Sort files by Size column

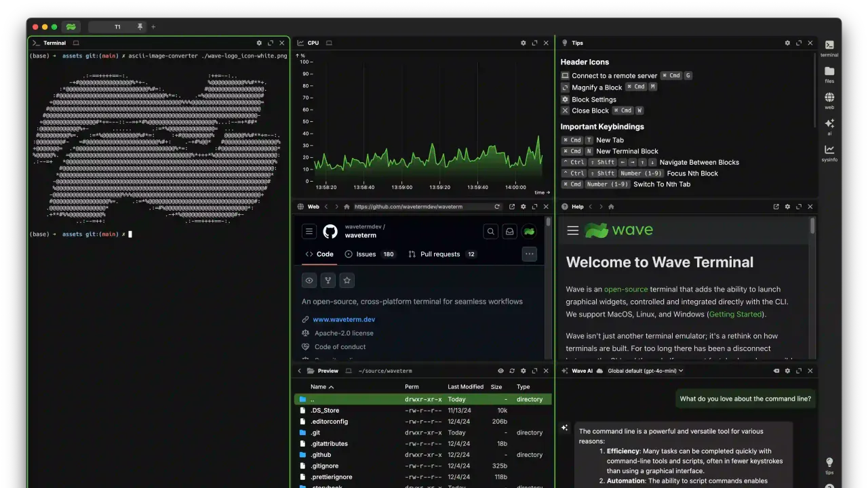496,387
